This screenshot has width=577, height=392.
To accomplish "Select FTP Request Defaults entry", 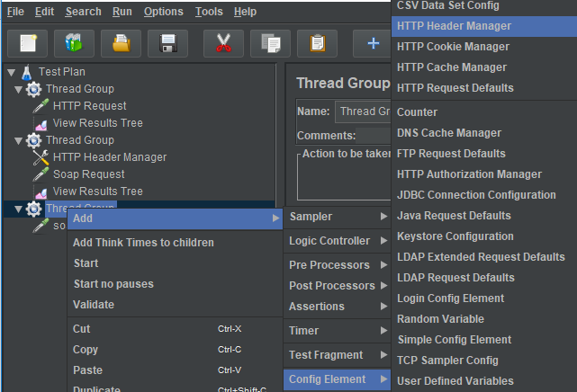I will pyautogui.click(x=484, y=154).
